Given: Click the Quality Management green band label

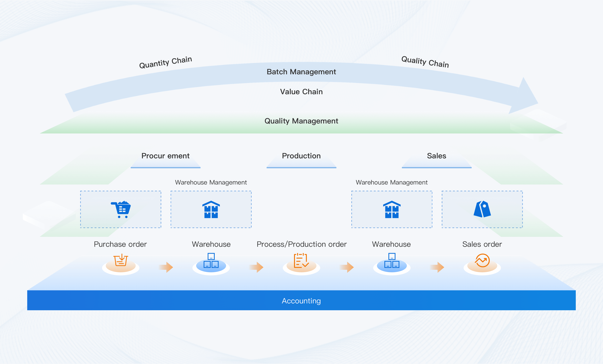Looking at the screenshot, I should pyautogui.click(x=301, y=121).
